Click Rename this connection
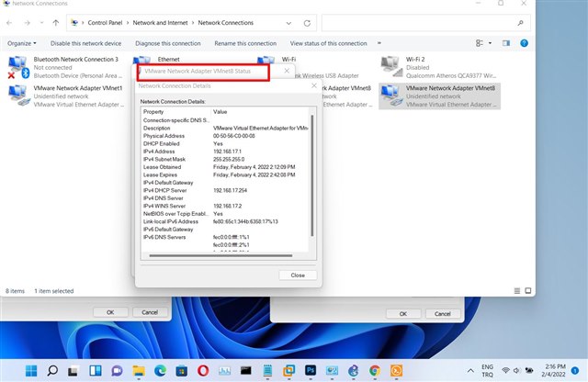 pos(245,43)
